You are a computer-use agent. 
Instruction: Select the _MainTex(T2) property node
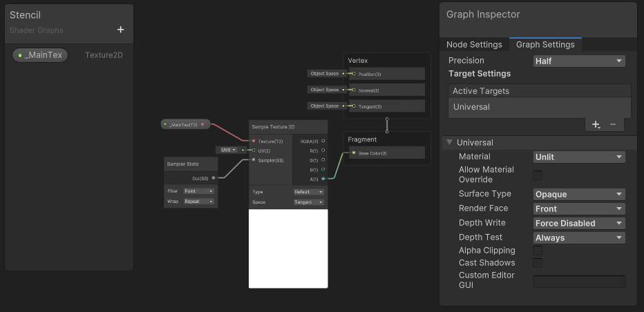coord(185,124)
